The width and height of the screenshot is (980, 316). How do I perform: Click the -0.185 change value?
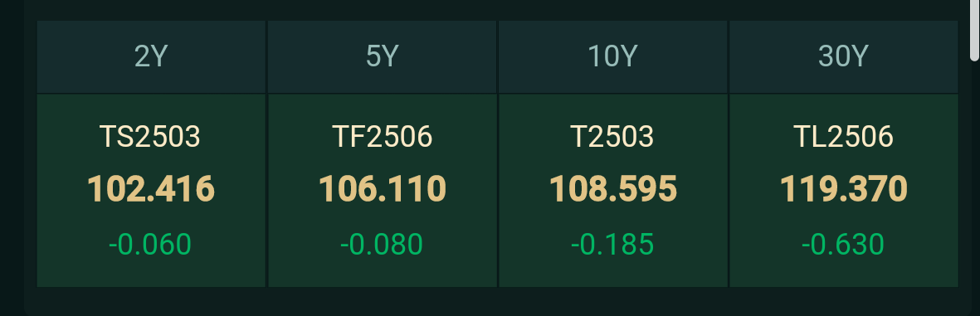(x=612, y=244)
